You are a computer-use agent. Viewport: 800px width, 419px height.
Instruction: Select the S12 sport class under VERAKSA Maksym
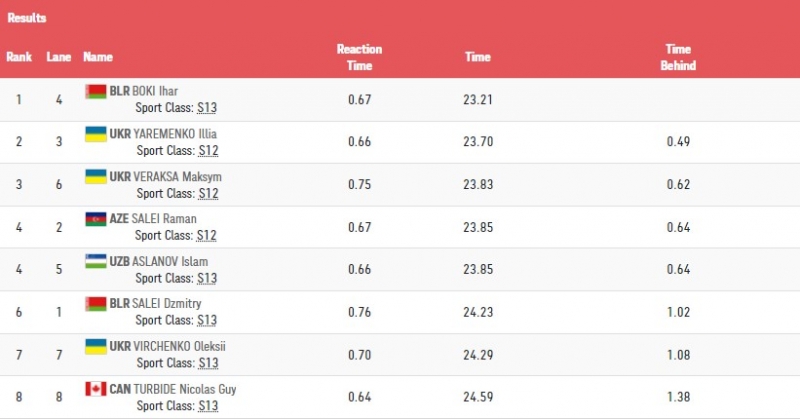(207, 194)
